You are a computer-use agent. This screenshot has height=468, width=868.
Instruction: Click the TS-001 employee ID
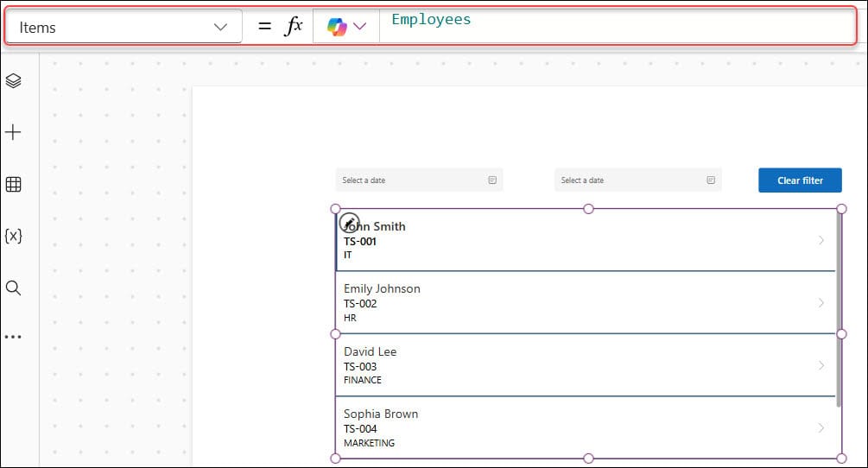[360, 242]
